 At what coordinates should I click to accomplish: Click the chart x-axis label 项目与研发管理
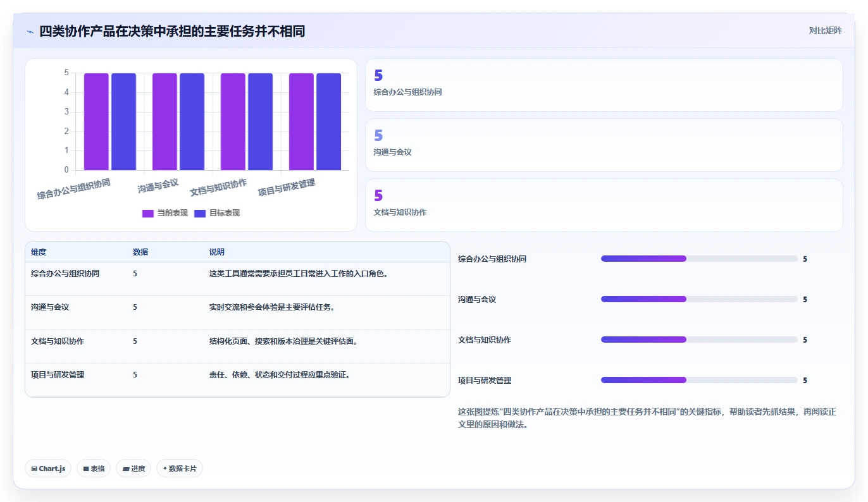click(x=287, y=187)
